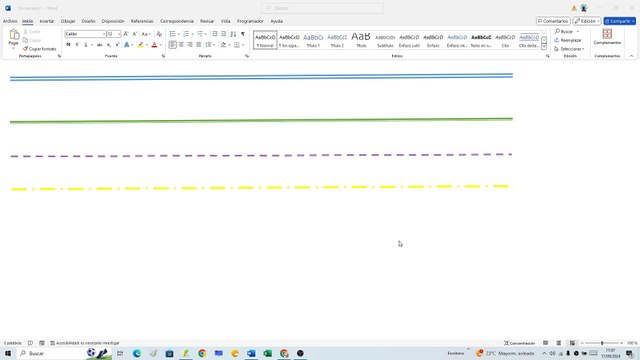The height and width of the screenshot is (360, 640).
Task: Click Copiar formato painter
Action: 40,49
